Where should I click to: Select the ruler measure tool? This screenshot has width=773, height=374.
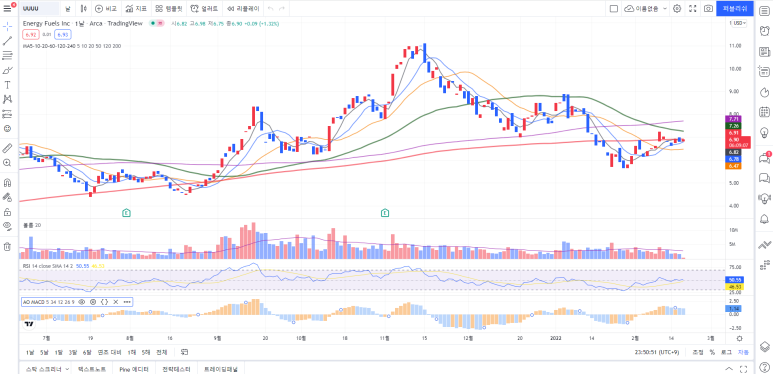click(7, 147)
